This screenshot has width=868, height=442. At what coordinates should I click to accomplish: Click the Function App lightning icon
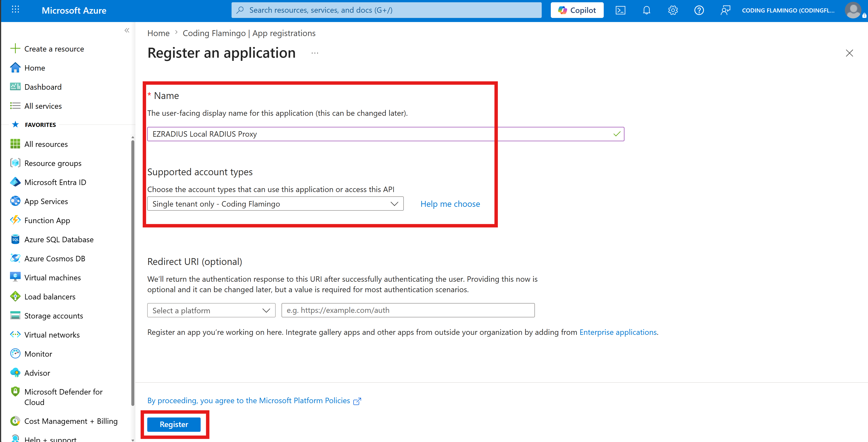(x=15, y=220)
